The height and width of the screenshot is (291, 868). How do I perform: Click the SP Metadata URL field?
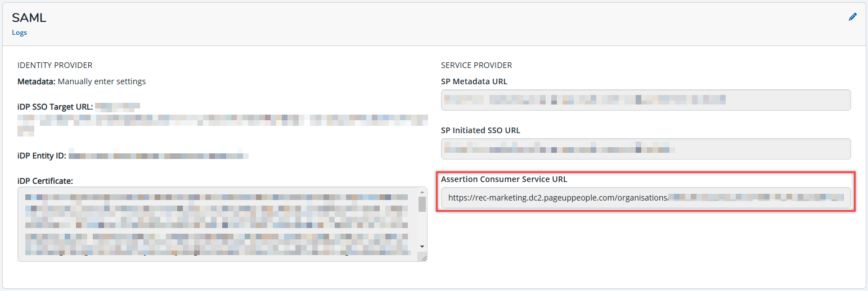(645, 100)
